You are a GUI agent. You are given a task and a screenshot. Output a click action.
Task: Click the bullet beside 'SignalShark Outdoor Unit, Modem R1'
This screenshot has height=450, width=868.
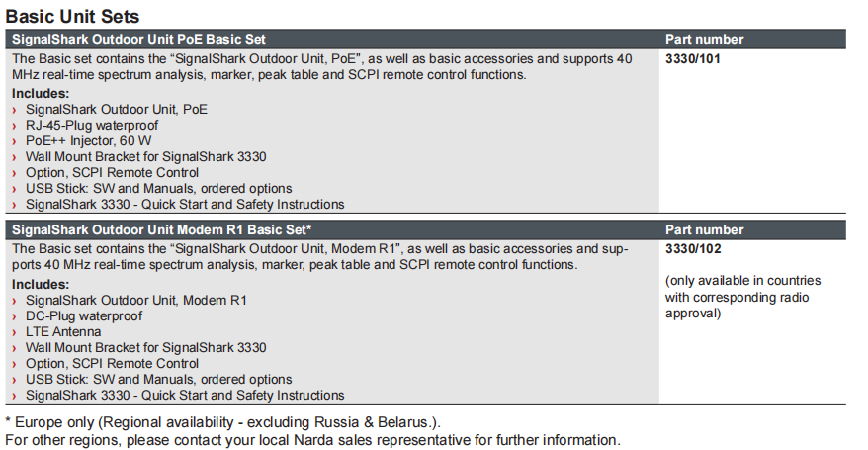tap(15, 301)
